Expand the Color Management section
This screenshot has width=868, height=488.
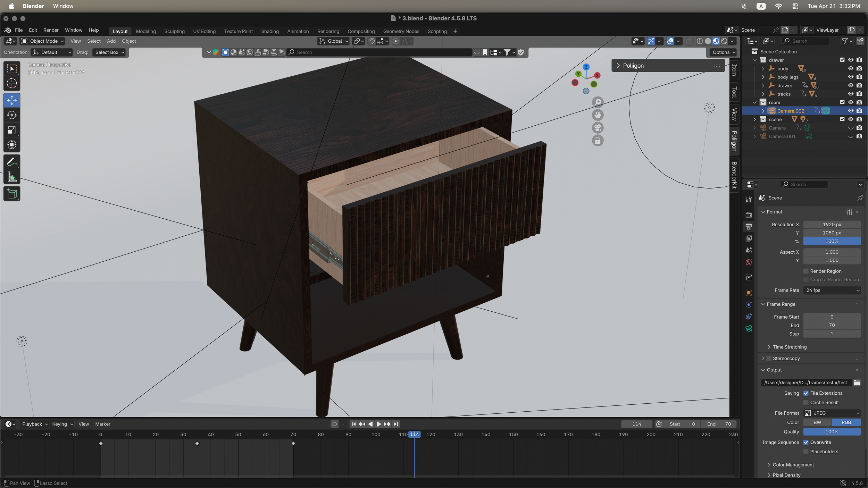pyautogui.click(x=793, y=465)
